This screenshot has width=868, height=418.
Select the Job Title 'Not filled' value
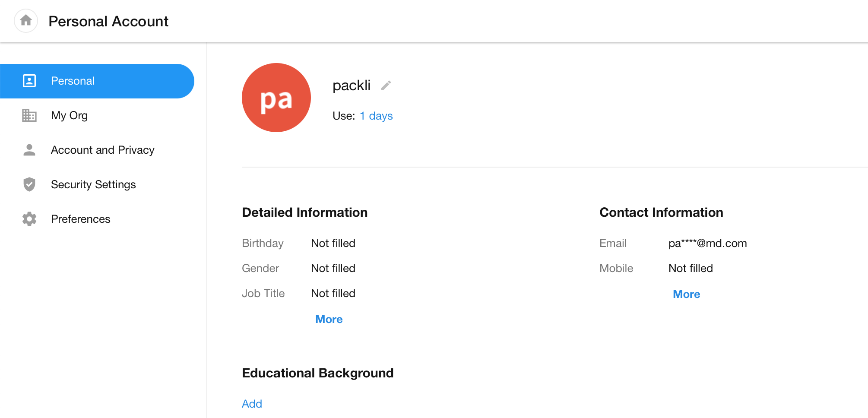coord(333,293)
